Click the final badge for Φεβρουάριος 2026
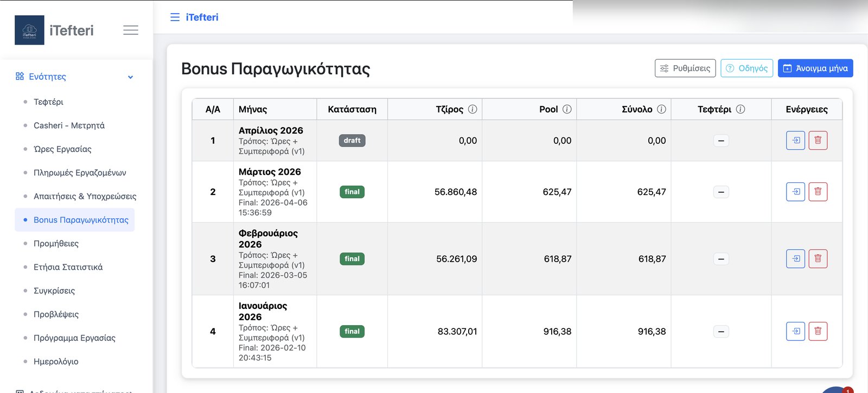 [x=352, y=259]
